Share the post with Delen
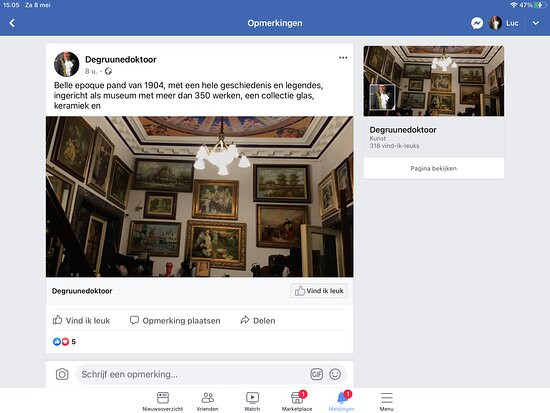This screenshot has height=413, width=550. (258, 320)
